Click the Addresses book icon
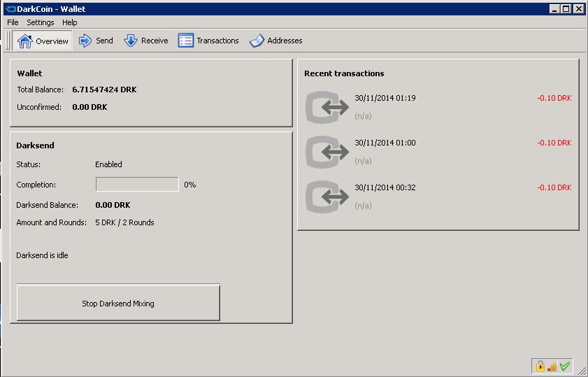588x377 pixels. [257, 41]
